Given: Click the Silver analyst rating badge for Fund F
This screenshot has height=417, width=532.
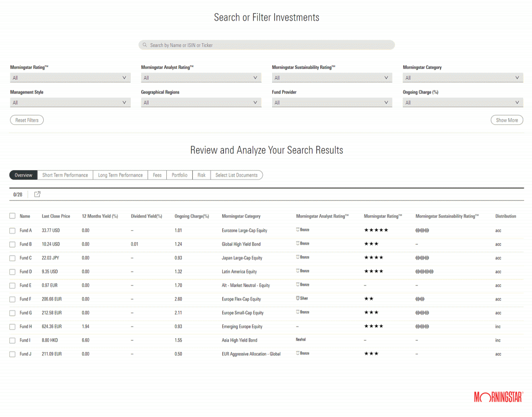Looking at the screenshot, I should coord(303,298).
